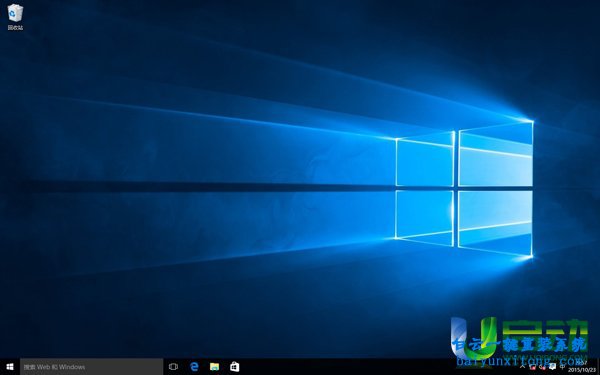600x375 pixels.
Task: Open the Windows Start menu
Action: [10, 367]
